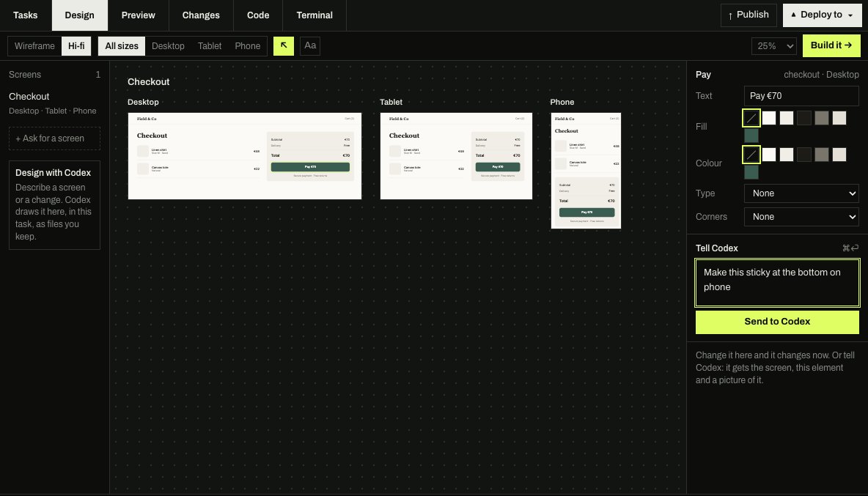This screenshot has width=868, height=496.
Task: Click the Screens panel header
Action: tap(54, 75)
